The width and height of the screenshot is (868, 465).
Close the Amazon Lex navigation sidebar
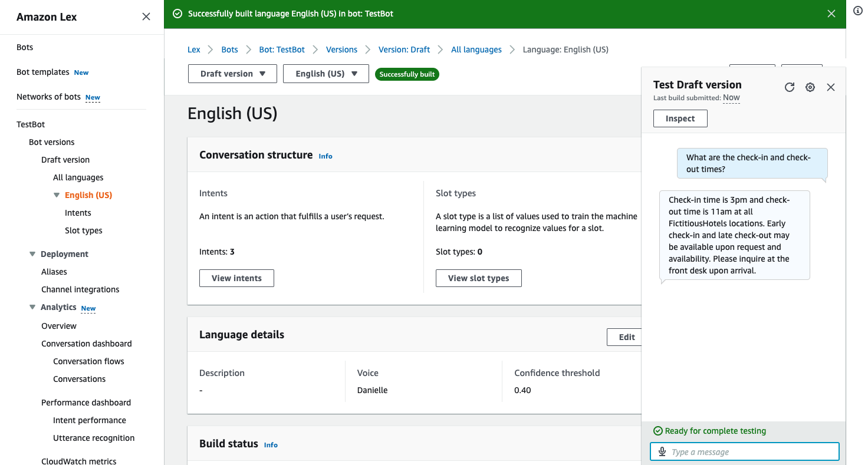[146, 17]
